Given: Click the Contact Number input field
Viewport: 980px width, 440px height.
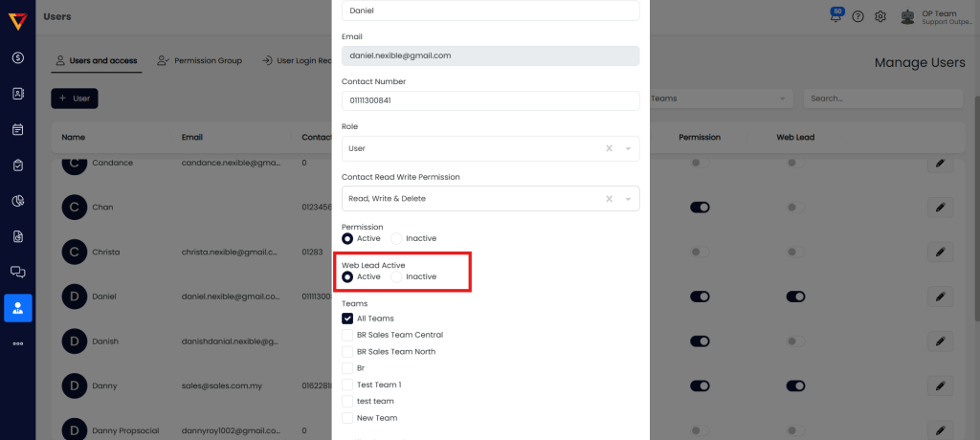Looking at the screenshot, I should (490, 100).
